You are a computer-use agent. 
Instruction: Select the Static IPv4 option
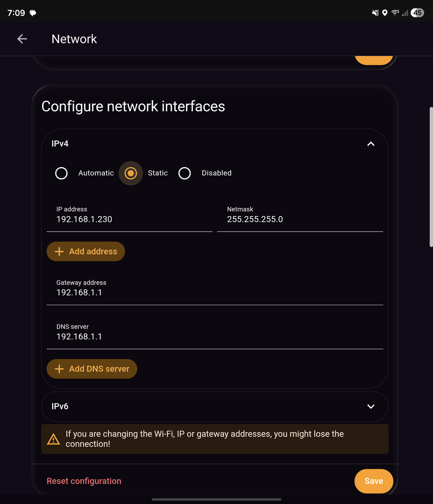131,173
